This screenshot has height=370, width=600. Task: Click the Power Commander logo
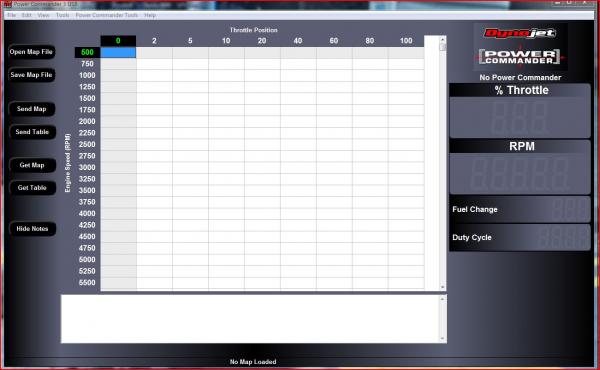(x=520, y=57)
